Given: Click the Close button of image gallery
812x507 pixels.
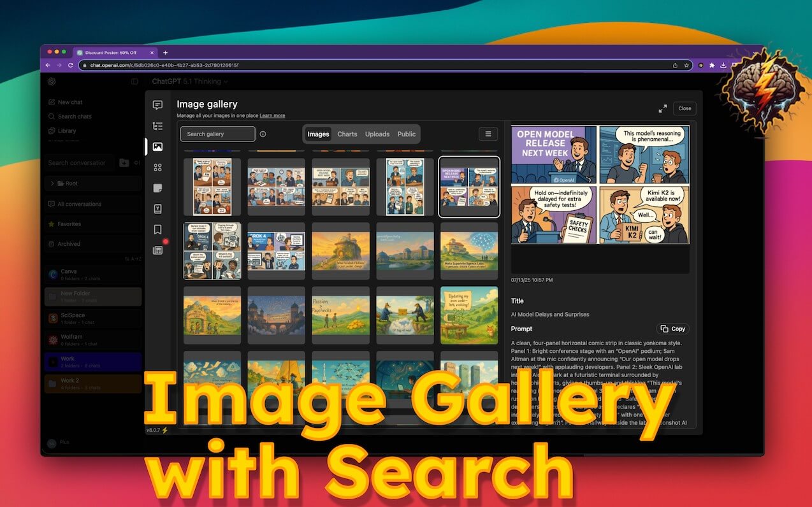Looking at the screenshot, I should [685, 108].
